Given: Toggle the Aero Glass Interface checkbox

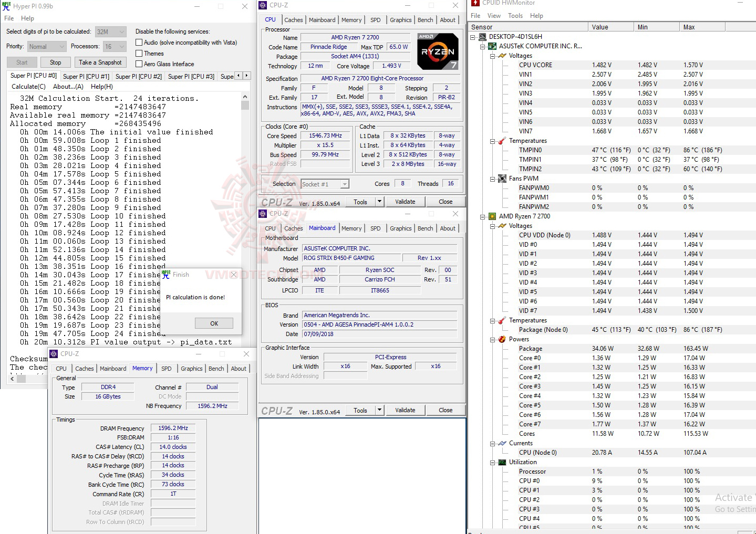Looking at the screenshot, I should click(x=139, y=64).
